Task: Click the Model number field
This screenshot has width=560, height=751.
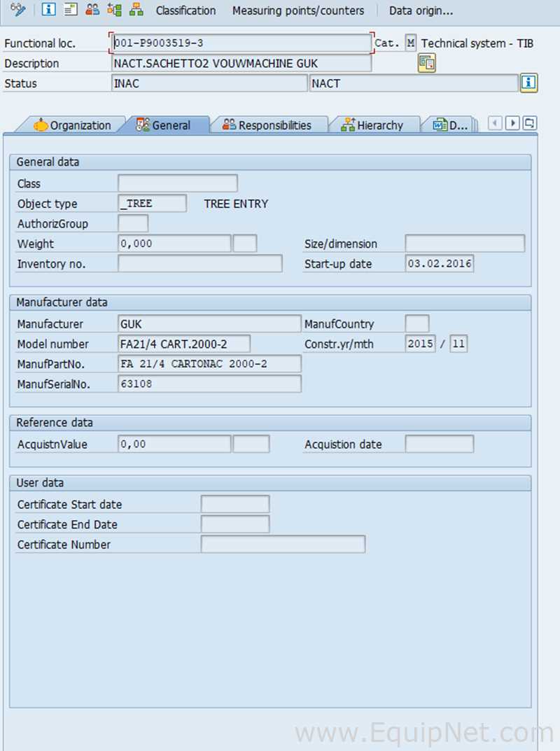Action: coord(184,344)
